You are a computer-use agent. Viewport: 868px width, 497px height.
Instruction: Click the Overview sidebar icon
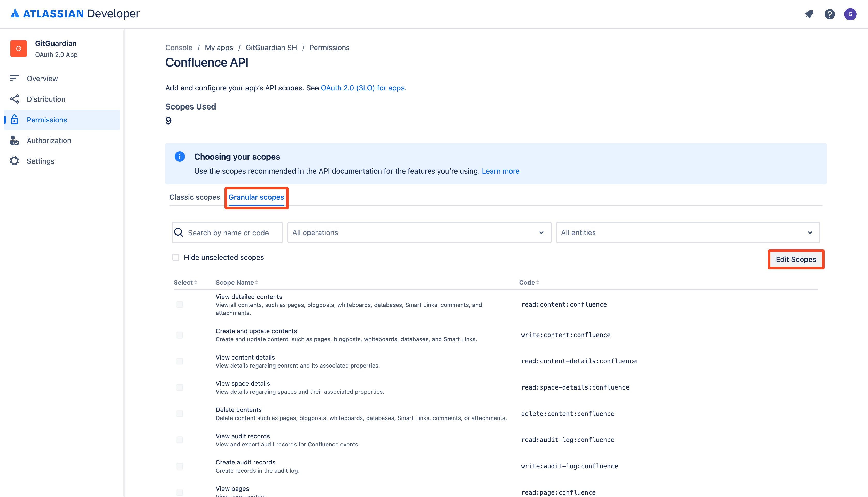coord(14,79)
